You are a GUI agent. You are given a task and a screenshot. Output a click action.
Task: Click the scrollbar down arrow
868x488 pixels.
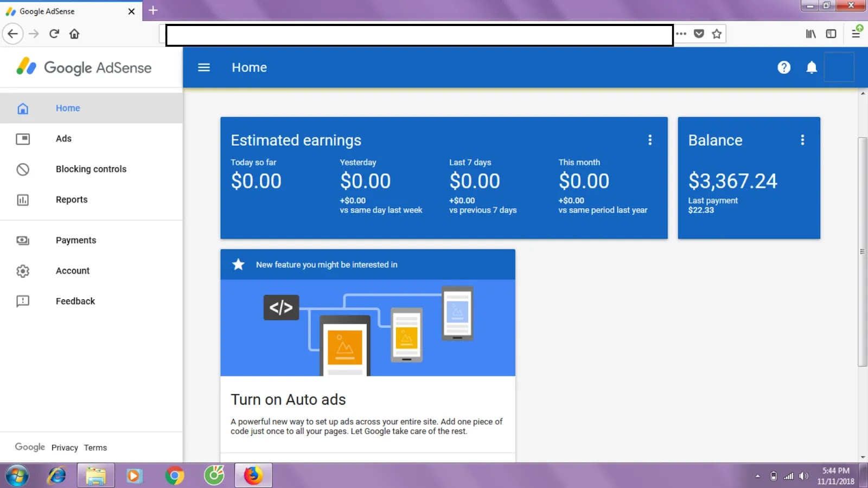(x=863, y=458)
